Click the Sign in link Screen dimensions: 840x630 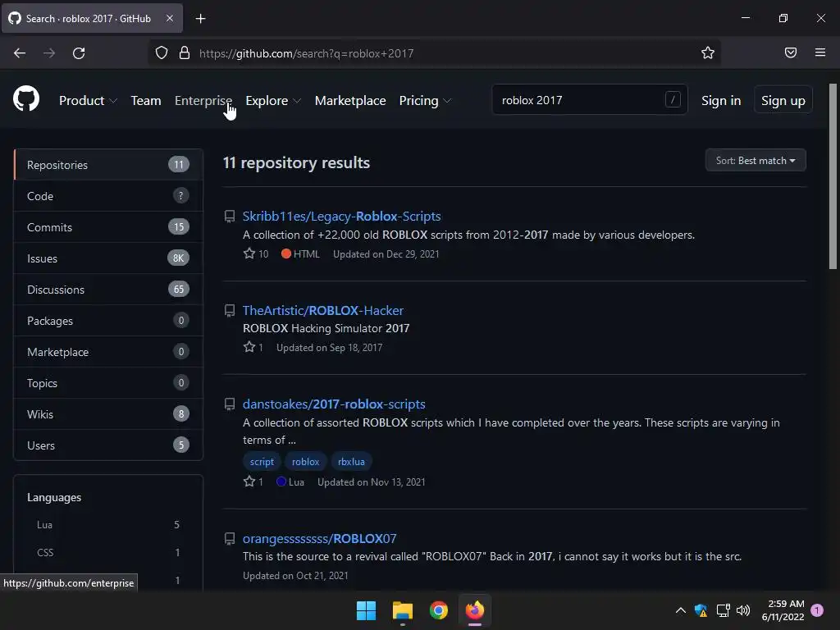(x=721, y=100)
